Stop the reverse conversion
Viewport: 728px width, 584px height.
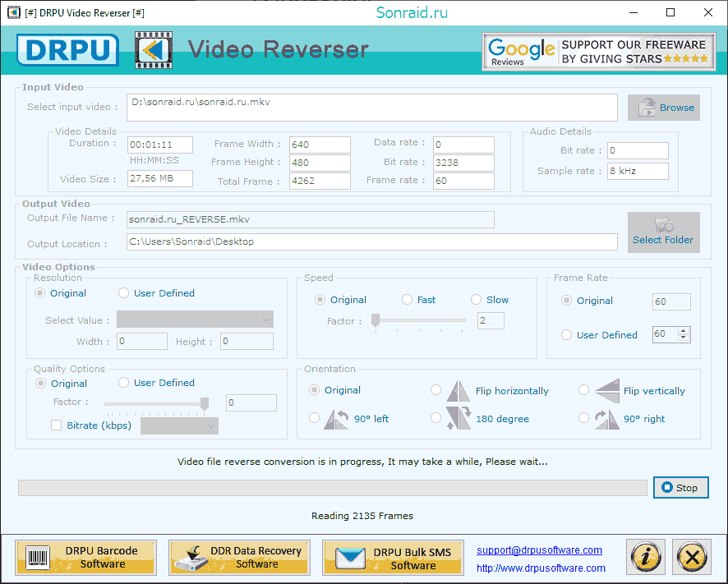pos(680,487)
